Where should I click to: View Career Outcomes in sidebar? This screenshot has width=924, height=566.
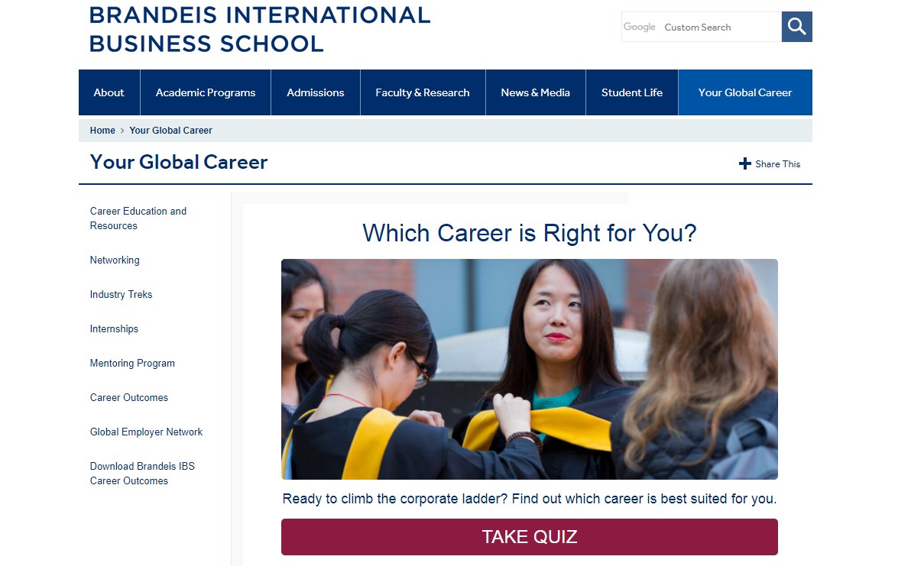pyautogui.click(x=129, y=398)
